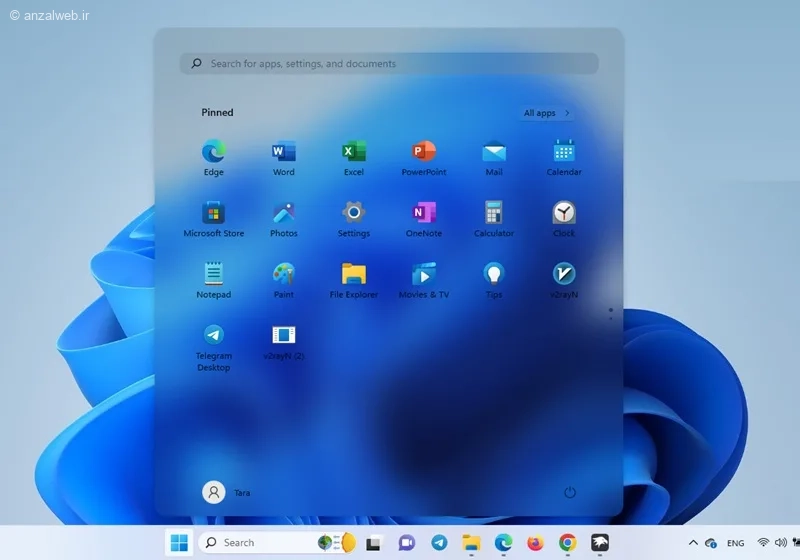Open Excel in the Start menu
This screenshot has height=560, width=800.
click(354, 158)
